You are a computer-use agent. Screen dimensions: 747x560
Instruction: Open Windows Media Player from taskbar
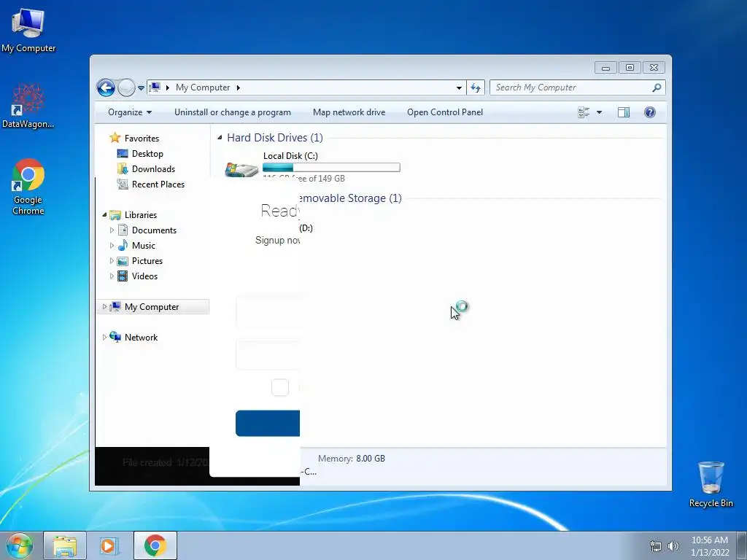coord(108,545)
